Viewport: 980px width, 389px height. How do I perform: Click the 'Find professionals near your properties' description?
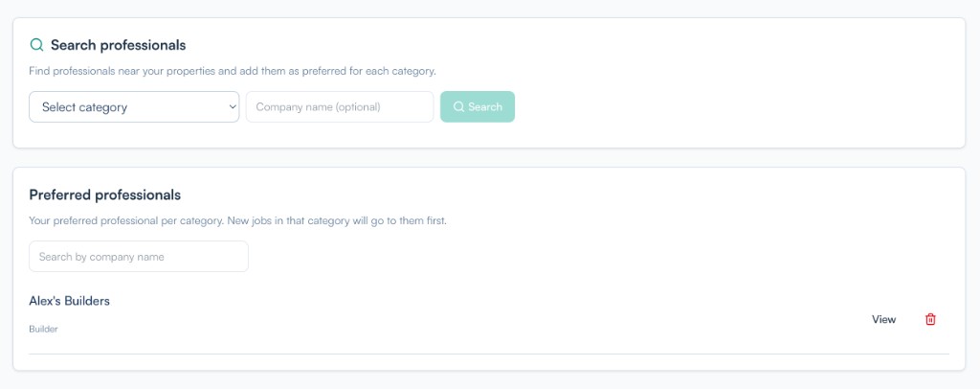(x=233, y=71)
